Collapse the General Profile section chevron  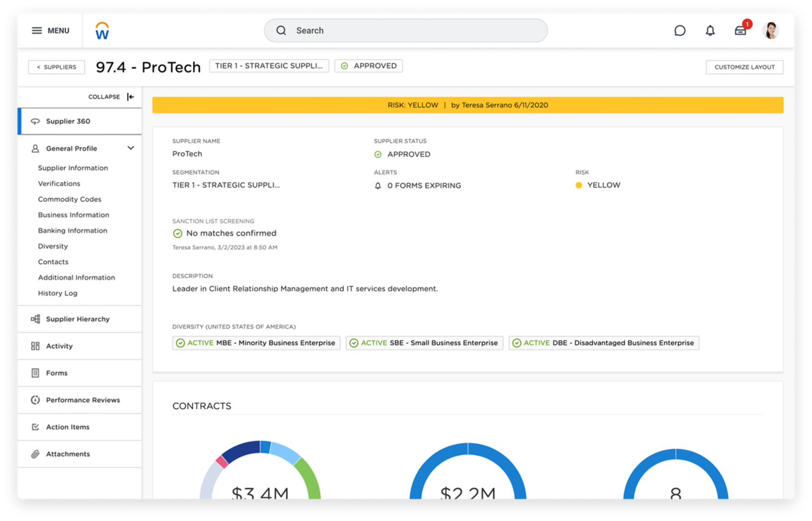[130, 148]
